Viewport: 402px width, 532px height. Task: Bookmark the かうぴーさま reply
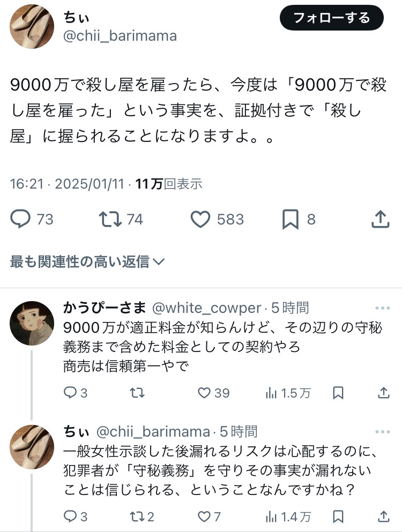(x=338, y=393)
